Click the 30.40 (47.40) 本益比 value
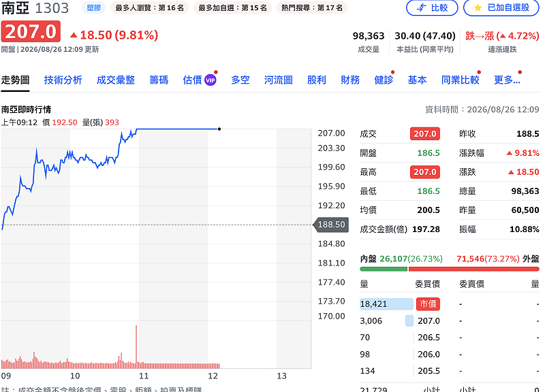This screenshot has width=545, height=392. tap(424, 36)
